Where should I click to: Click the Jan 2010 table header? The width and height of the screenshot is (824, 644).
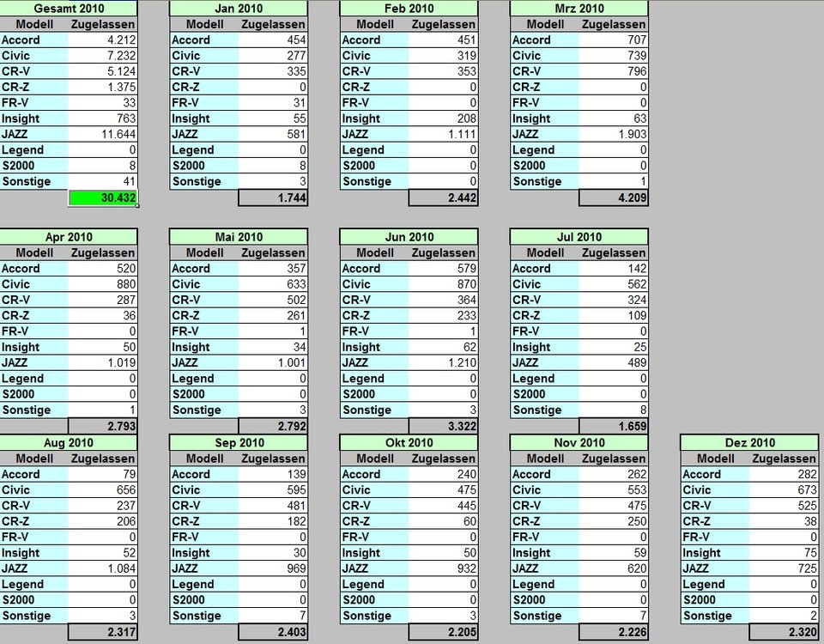click(x=239, y=9)
